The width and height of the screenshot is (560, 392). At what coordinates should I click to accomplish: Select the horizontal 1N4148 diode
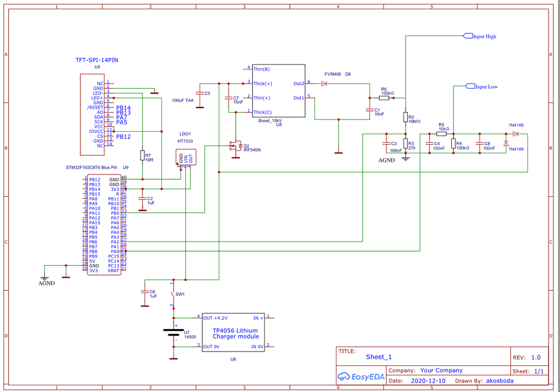point(515,134)
